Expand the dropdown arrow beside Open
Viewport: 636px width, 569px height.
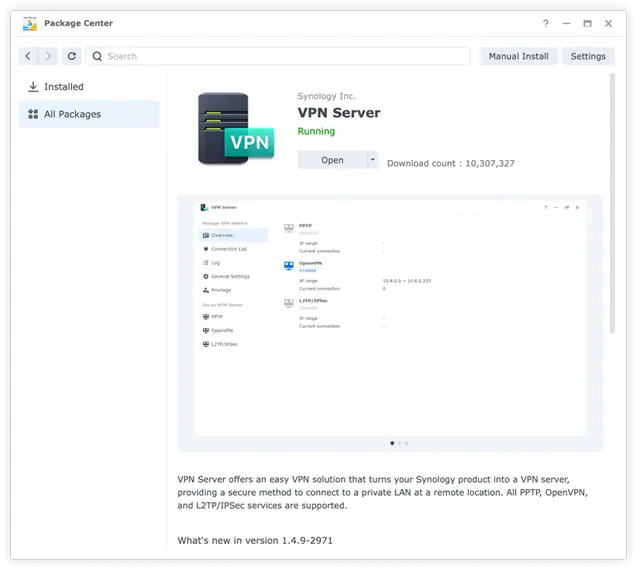373,160
